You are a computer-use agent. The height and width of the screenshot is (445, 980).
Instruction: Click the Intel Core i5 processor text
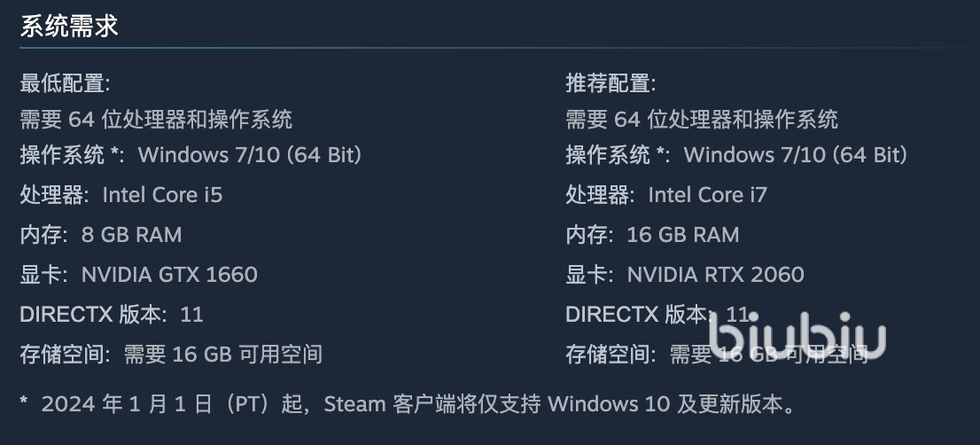(162, 195)
